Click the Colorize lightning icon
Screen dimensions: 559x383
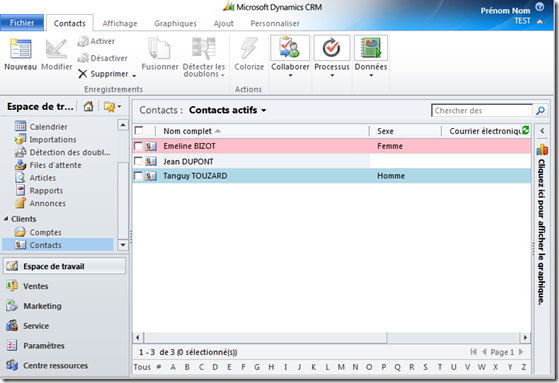click(x=249, y=48)
